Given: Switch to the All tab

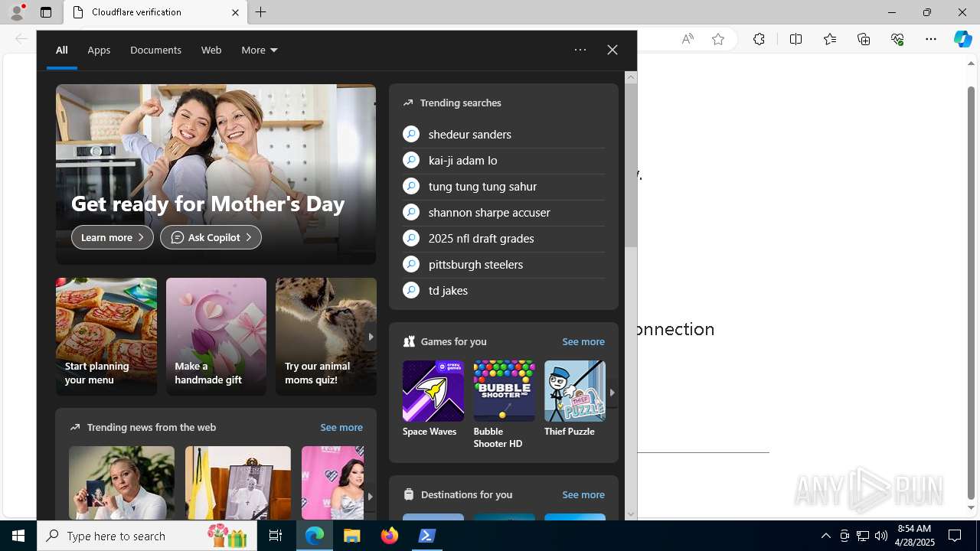Looking at the screenshot, I should pyautogui.click(x=61, y=50).
